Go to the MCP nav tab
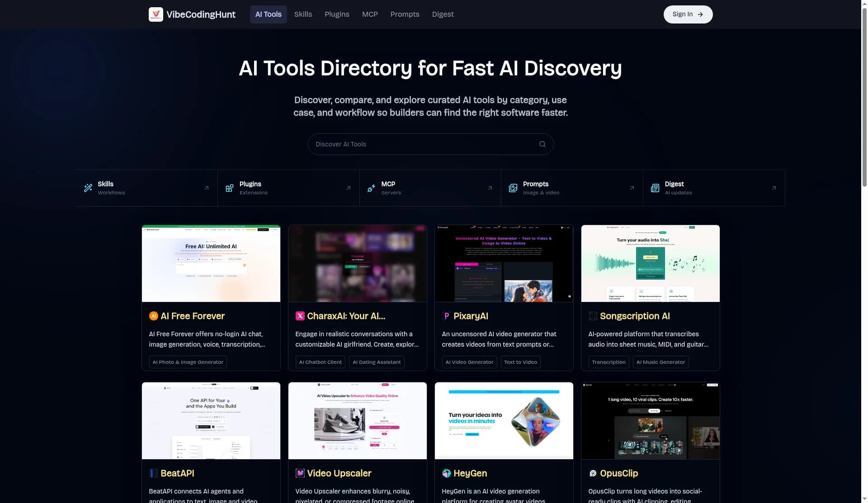The image size is (868, 503). pos(370,14)
